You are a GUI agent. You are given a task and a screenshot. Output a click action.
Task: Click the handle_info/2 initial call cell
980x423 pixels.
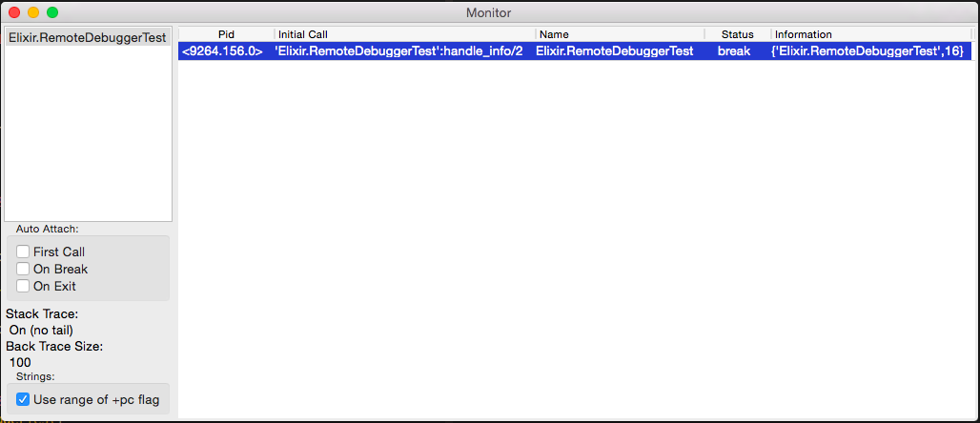coord(400,51)
